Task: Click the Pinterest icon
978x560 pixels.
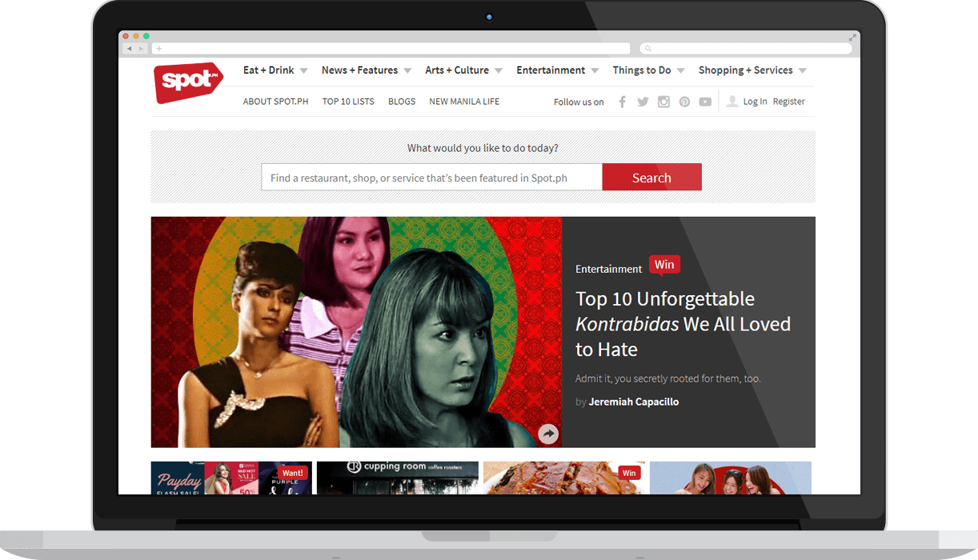Action: tap(684, 102)
